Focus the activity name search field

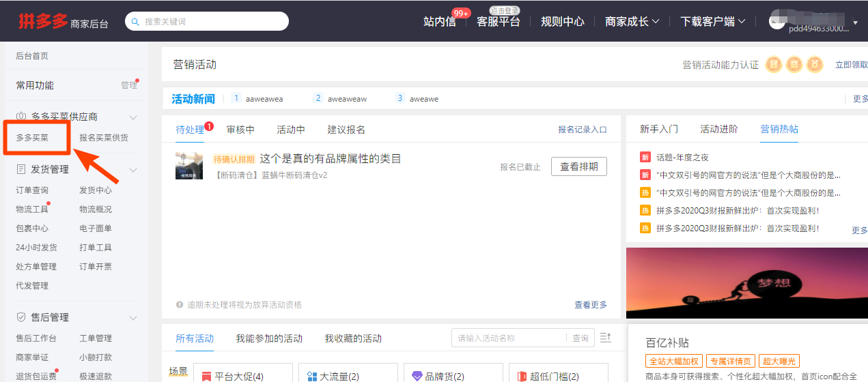(509, 338)
